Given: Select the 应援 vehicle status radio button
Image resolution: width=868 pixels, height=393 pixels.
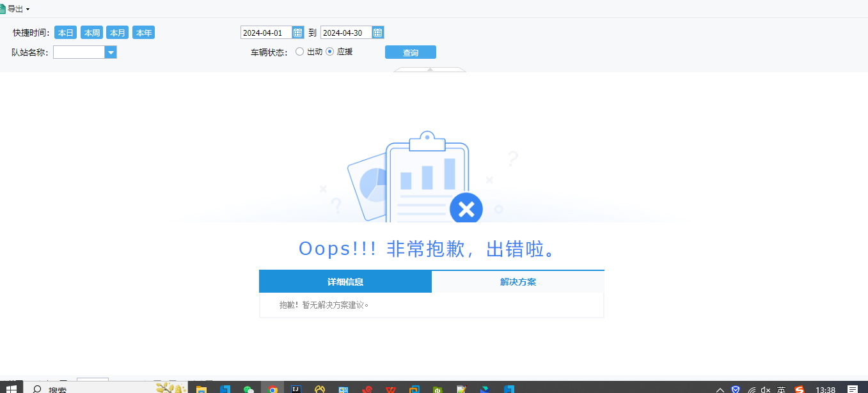Looking at the screenshot, I should (x=330, y=52).
